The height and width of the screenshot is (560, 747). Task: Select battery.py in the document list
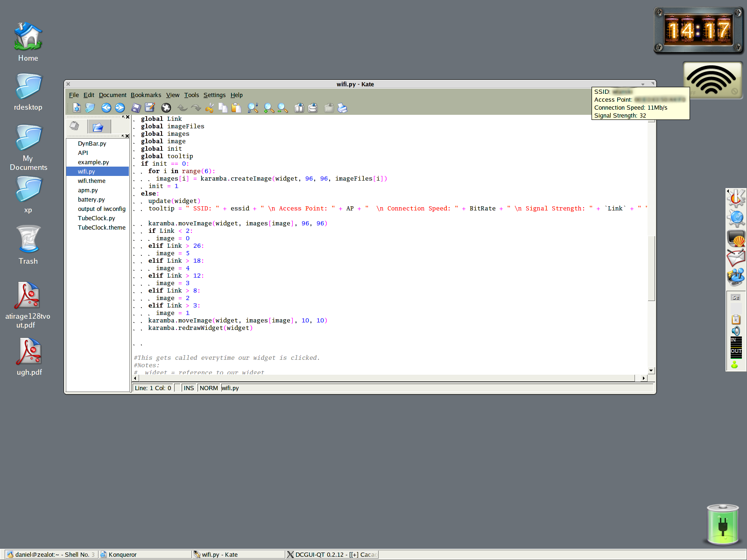point(98,200)
